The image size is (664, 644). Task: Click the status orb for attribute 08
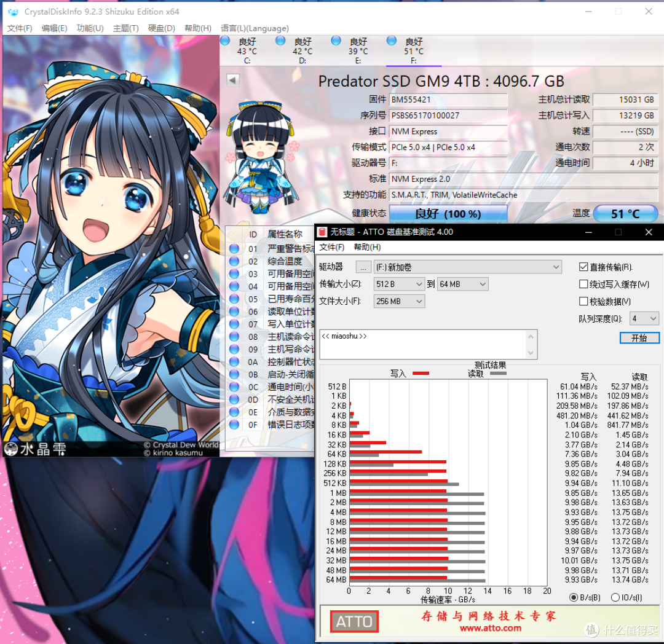point(234,336)
